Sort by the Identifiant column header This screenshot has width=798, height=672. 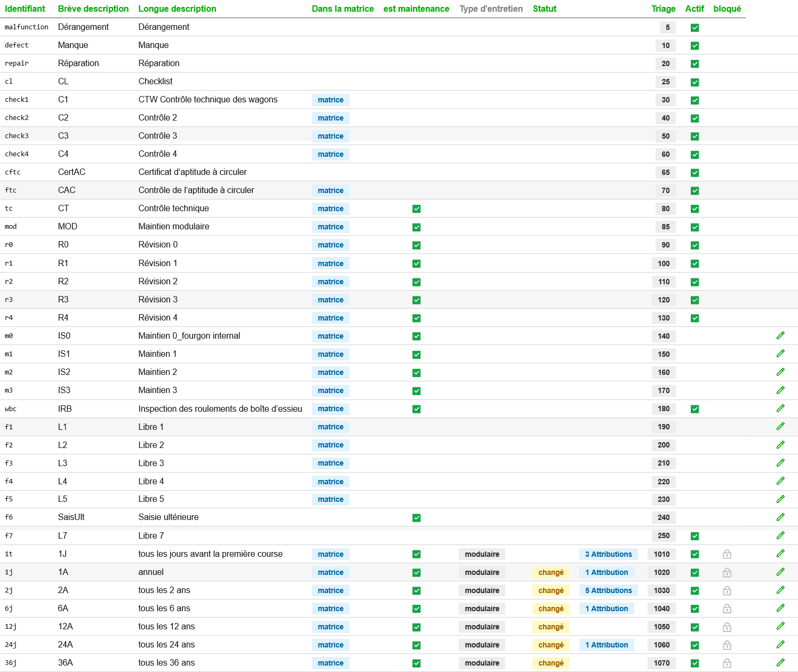point(25,9)
